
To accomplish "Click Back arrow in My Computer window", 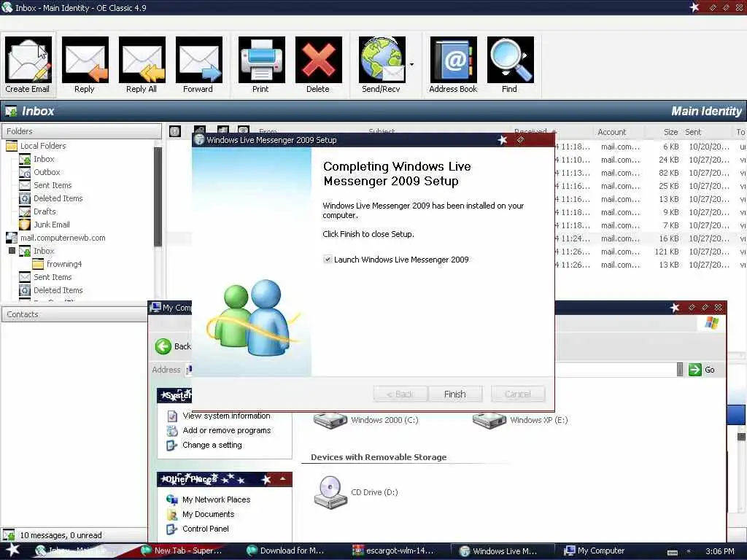I will tap(163, 346).
